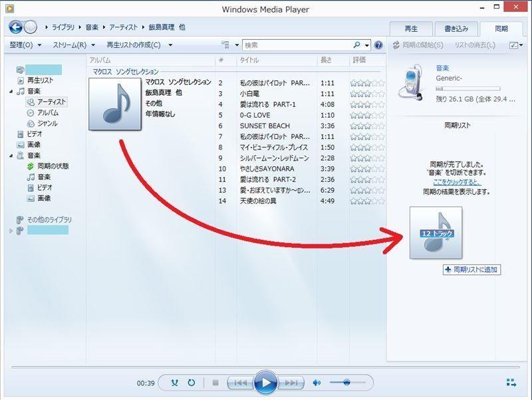This screenshot has width=532, height=400.
Task: Click the portable device music player icon
Action: click(x=412, y=82)
